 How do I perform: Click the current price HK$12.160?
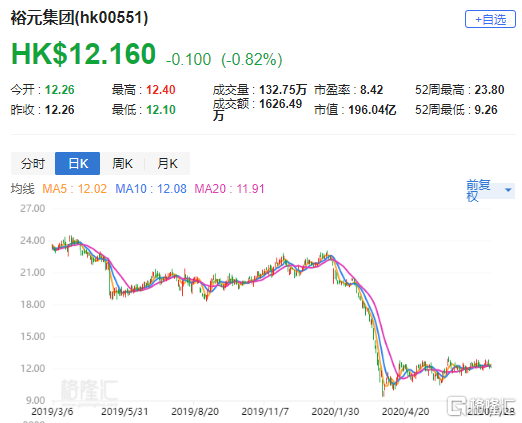(83, 54)
